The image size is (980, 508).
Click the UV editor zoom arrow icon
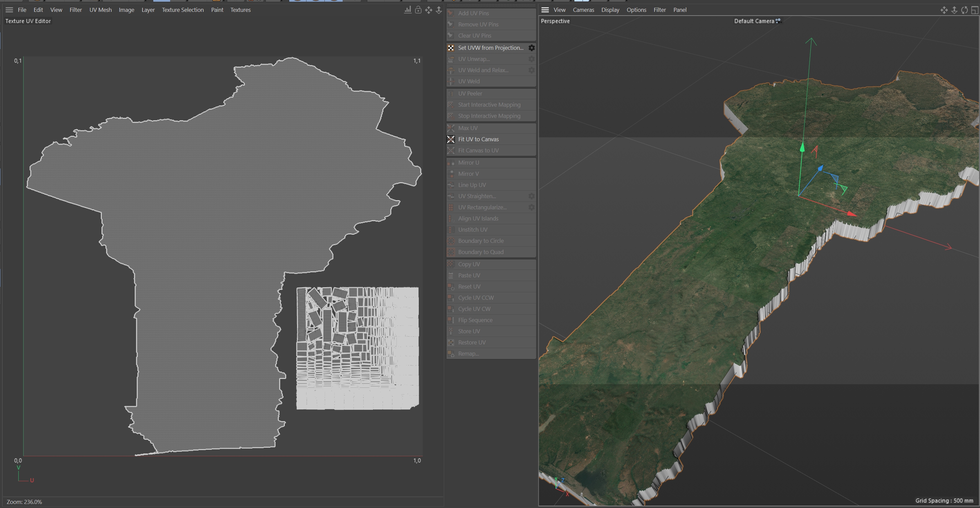pyautogui.click(x=439, y=10)
